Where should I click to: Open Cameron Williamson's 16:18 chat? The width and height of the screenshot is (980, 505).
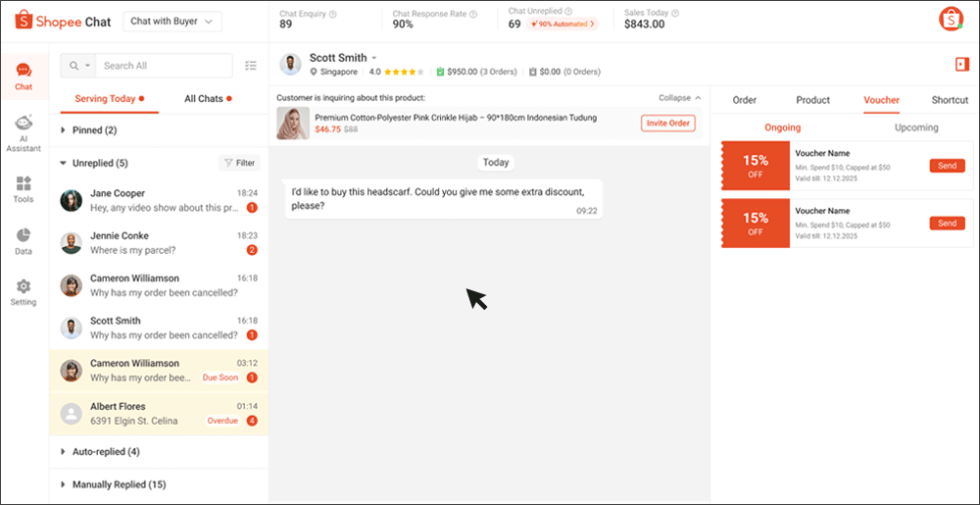coord(159,285)
